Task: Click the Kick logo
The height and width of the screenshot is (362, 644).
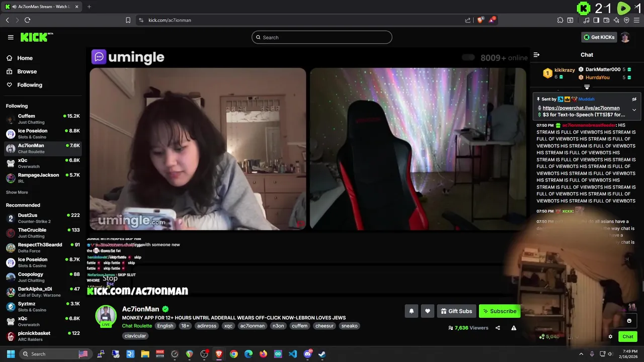Action: click(36, 37)
